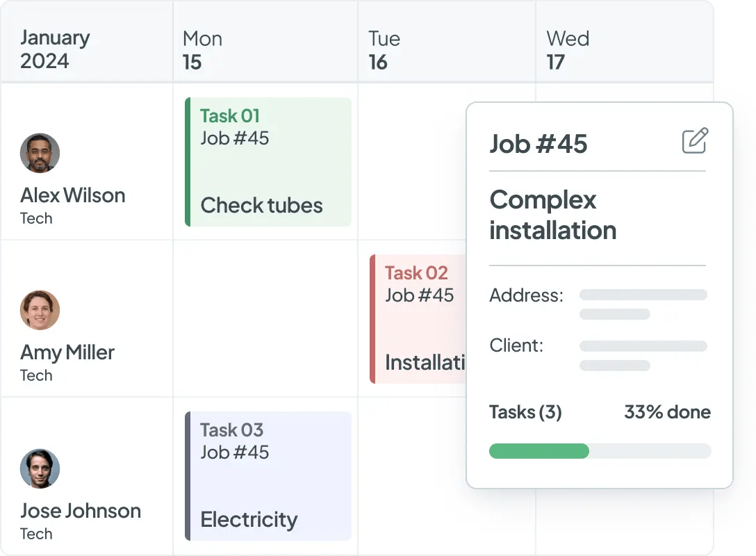The height and width of the screenshot is (556, 756).
Task: Click the Job #45 popup title
Action: [539, 144]
